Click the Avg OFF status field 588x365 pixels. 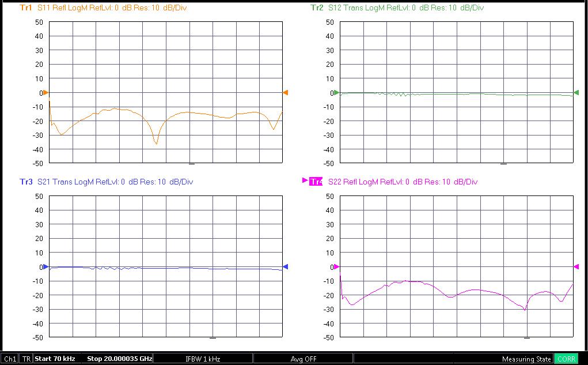click(304, 359)
